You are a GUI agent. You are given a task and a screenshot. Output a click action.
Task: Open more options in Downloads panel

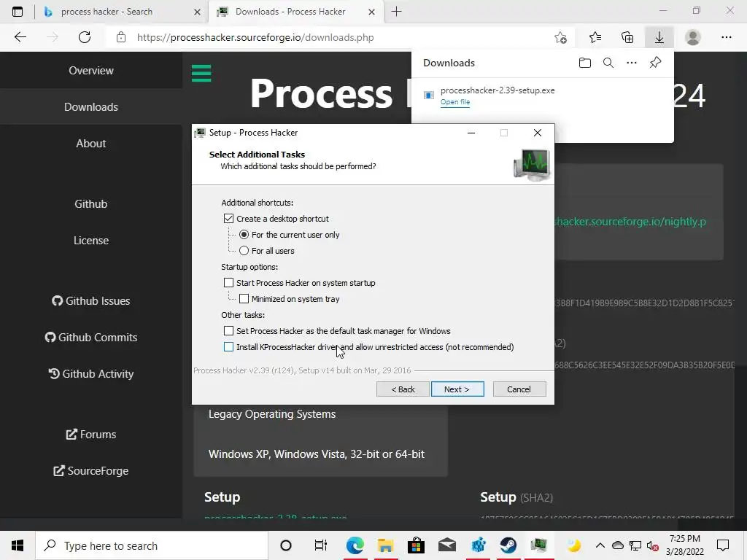point(632,63)
